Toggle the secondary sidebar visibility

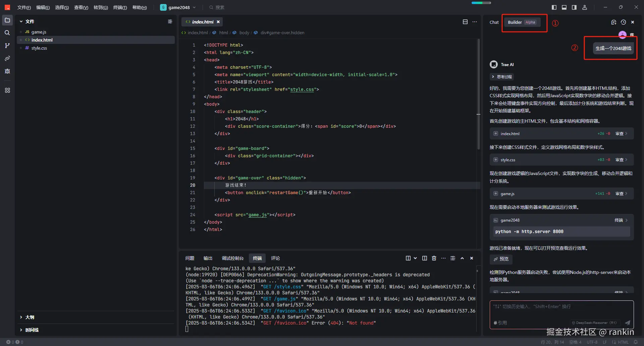click(574, 7)
